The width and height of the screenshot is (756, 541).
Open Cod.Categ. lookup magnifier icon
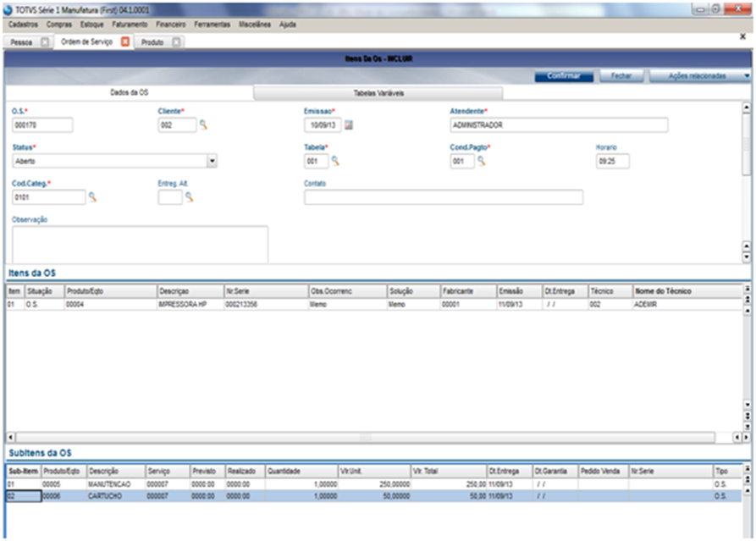pos(92,196)
